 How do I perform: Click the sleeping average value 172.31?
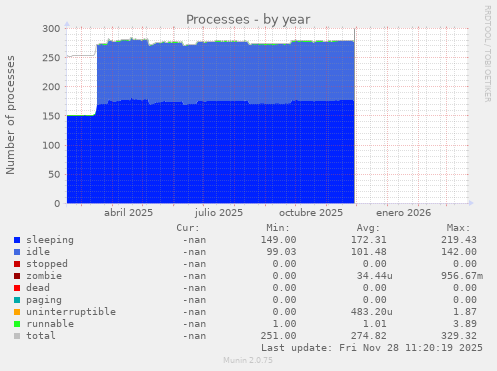[x=369, y=240]
